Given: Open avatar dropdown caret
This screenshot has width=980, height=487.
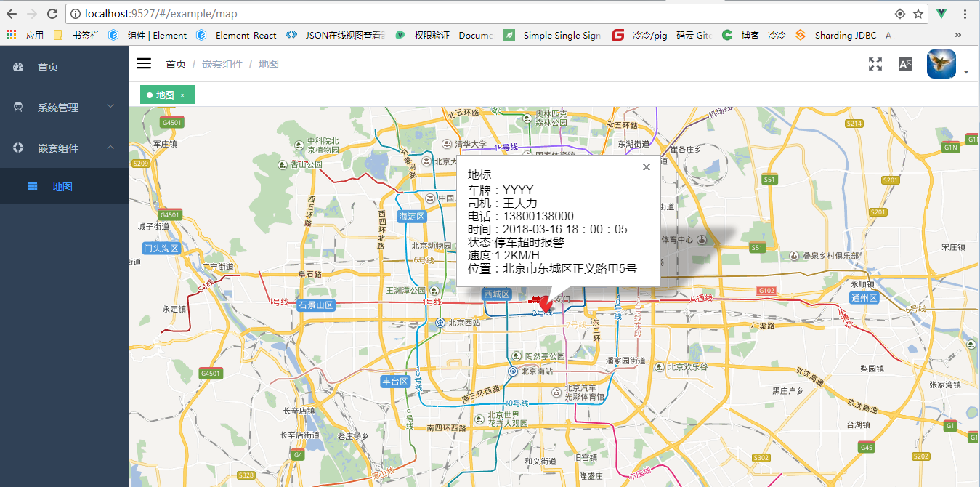Looking at the screenshot, I should click(966, 72).
